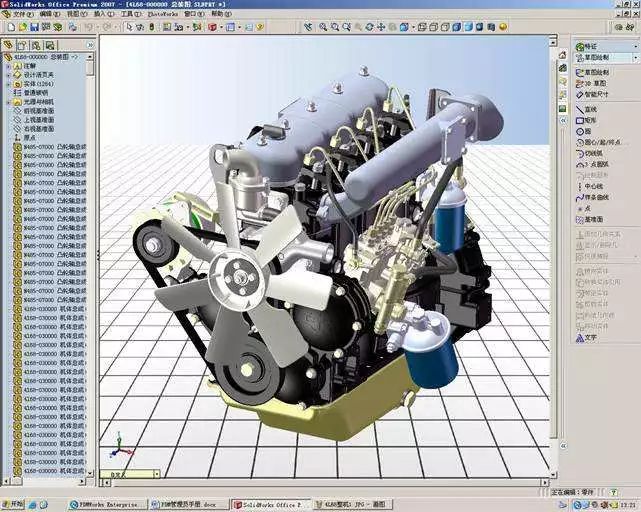This screenshot has width=641, height=512.
Task: Click the green landscape icon in task pane
Action: [563, 109]
